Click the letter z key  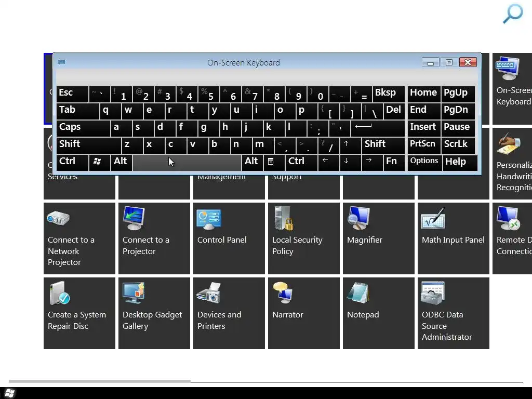(x=132, y=145)
